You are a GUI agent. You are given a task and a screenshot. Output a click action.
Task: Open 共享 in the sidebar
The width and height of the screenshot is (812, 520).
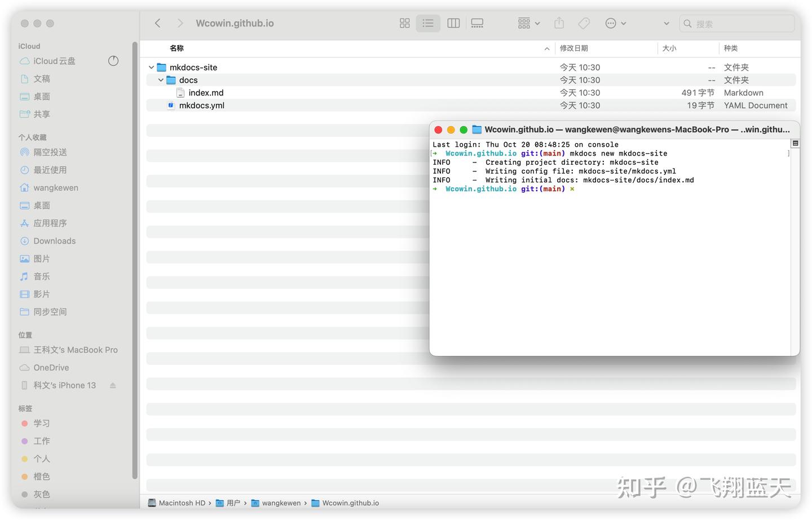click(42, 114)
